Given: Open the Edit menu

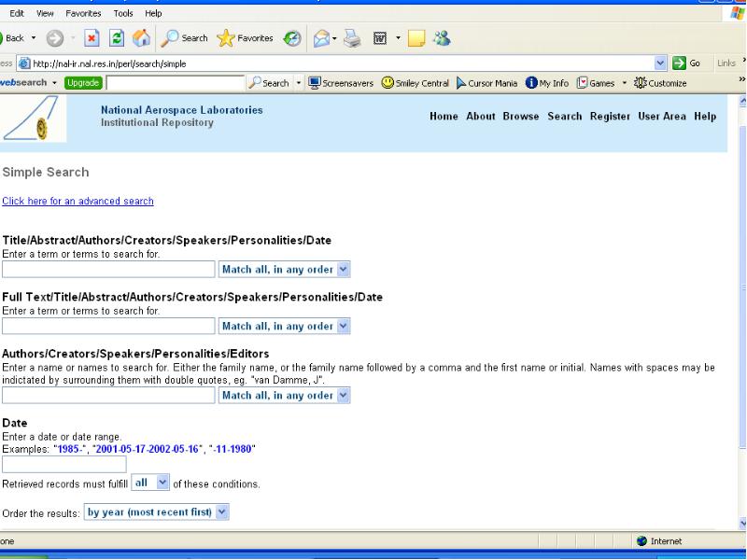Looking at the screenshot, I should [x=17, y=13].
